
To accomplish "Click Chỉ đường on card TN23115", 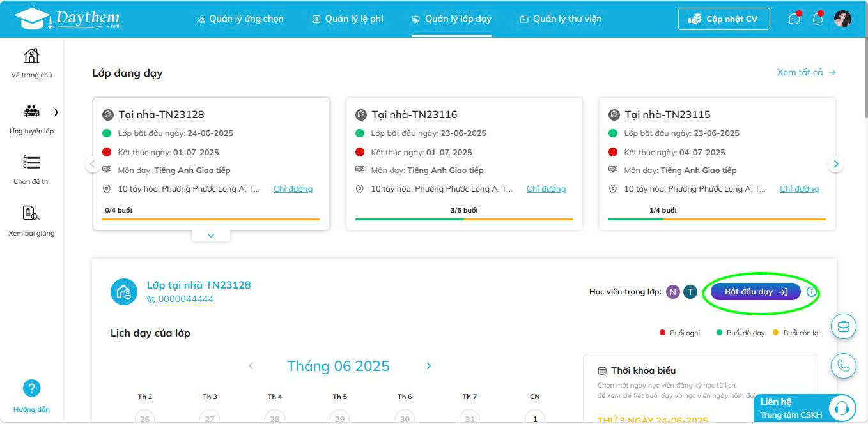I will tap(799, 189).
